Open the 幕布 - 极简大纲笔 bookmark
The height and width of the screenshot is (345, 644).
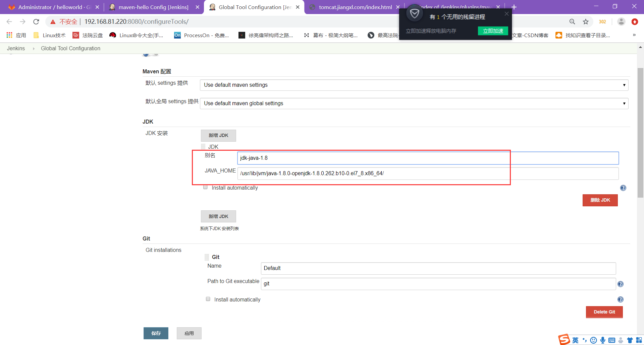click(x=330, y=35)
